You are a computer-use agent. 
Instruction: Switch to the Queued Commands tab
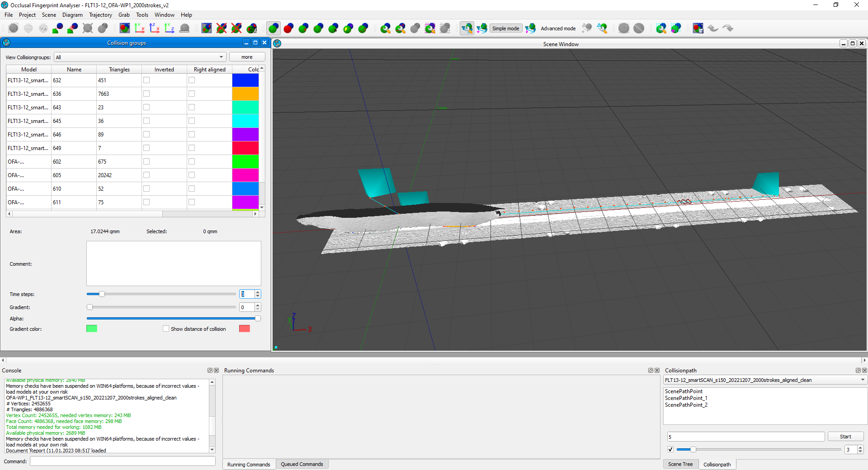(x=302, y=465)
